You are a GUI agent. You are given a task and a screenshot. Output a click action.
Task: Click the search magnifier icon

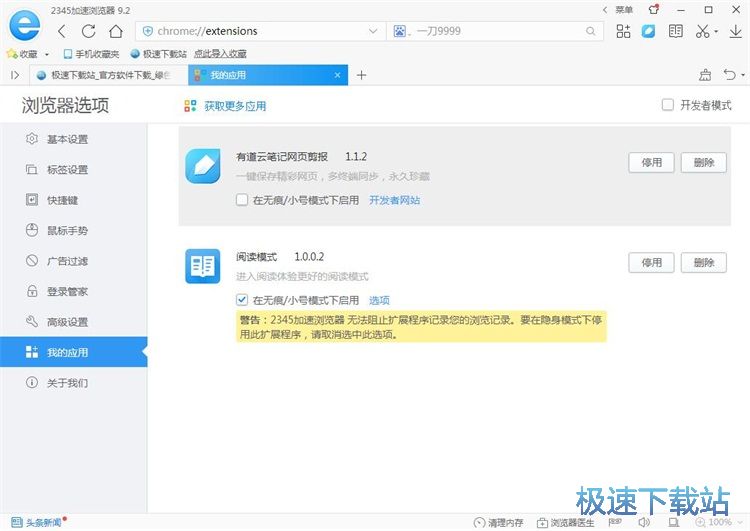[x=591, y=31]
